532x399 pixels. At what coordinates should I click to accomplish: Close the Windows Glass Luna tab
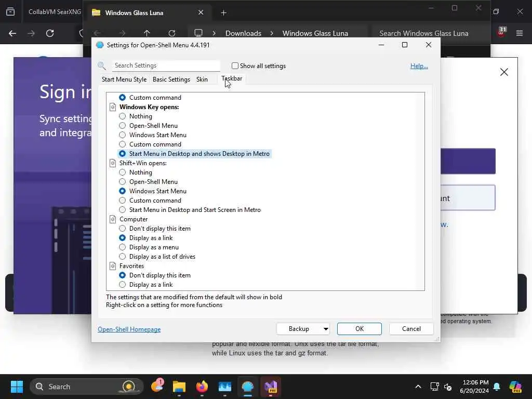coord(201,12)
